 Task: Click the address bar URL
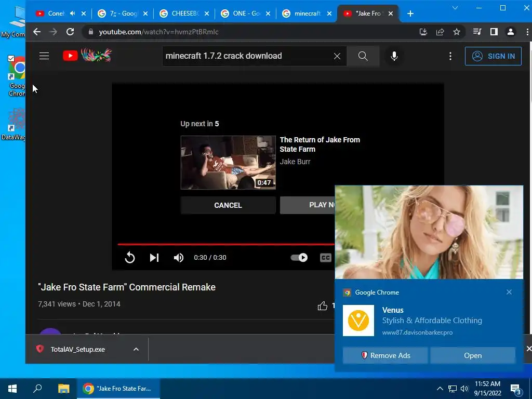coord(158,32)
